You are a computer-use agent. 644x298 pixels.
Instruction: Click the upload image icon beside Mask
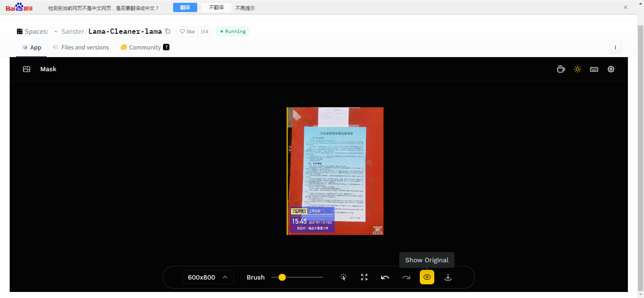point(27,69)
